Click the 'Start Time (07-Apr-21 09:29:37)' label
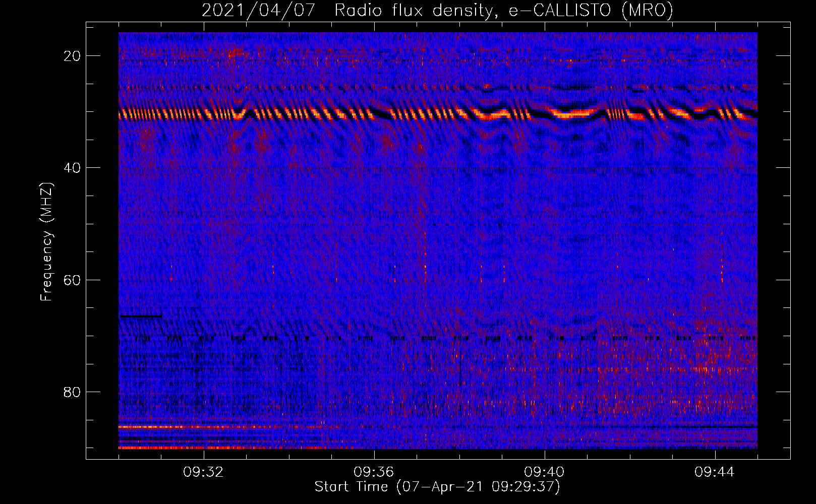This screenshot has width=816, height=504. point(437,487)
